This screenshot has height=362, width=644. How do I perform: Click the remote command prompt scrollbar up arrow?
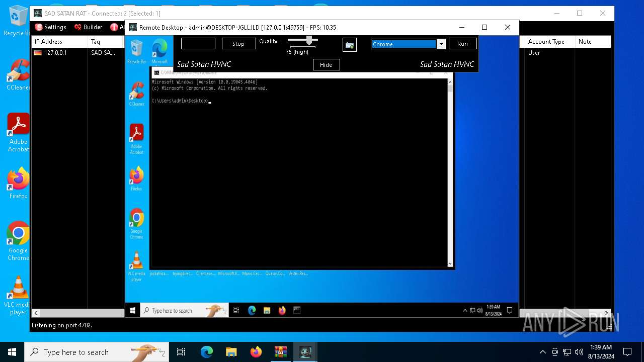pos(450,81)
